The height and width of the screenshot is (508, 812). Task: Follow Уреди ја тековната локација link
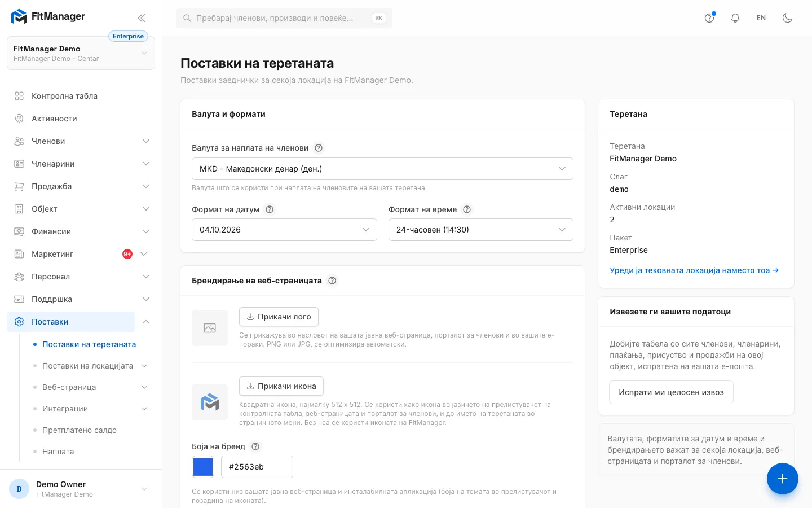(x=694, y=270)
